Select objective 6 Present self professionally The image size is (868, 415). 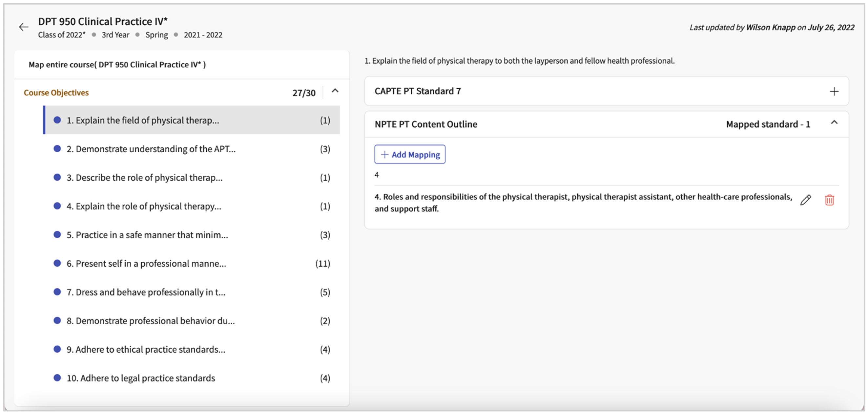click(146, 264)
